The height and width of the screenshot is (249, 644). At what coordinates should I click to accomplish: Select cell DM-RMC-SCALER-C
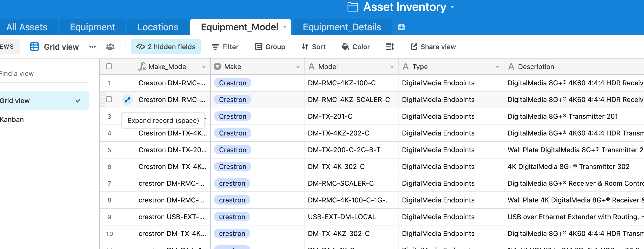(x=352, y=183)
